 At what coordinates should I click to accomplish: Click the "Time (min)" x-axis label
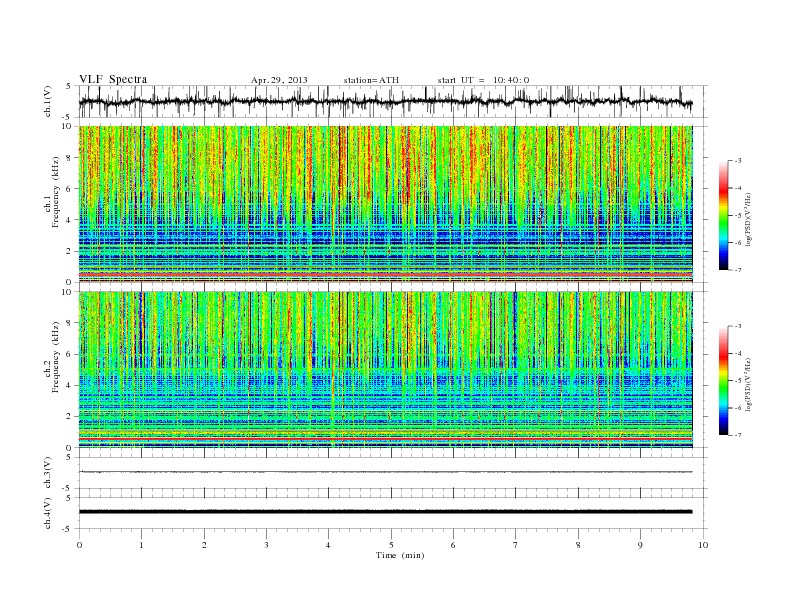tap(400, 555)
